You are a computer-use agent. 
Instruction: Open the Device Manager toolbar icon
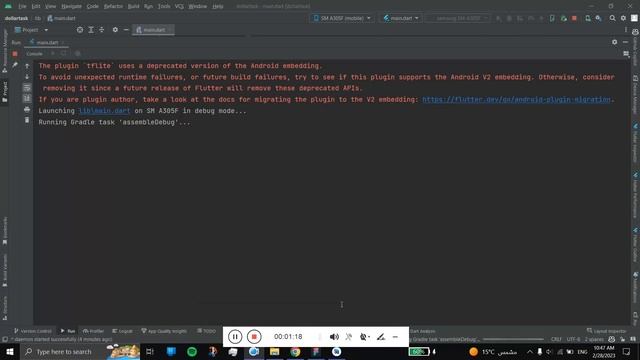pos(588,18)
